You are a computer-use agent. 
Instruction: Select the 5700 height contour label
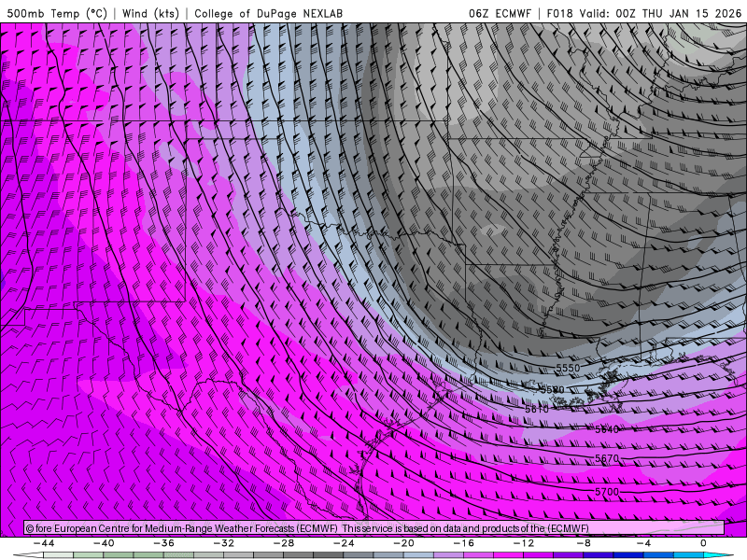[607, 491]
